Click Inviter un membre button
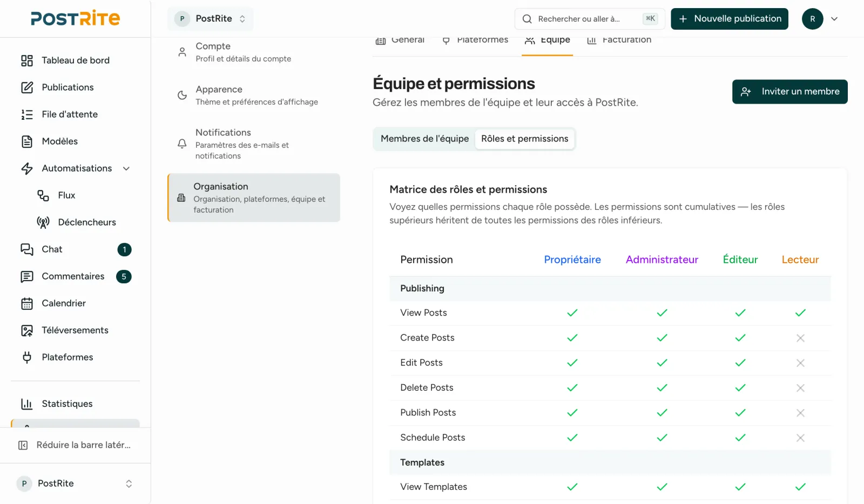864x504 pixels. pos(790,92)
